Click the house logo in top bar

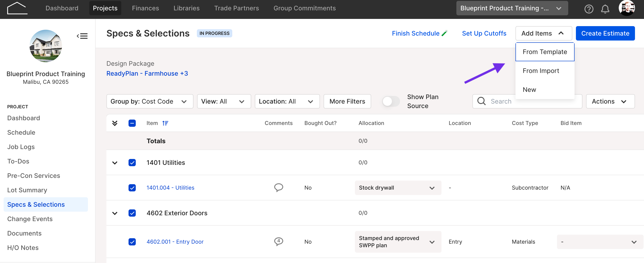click(17, 8)
